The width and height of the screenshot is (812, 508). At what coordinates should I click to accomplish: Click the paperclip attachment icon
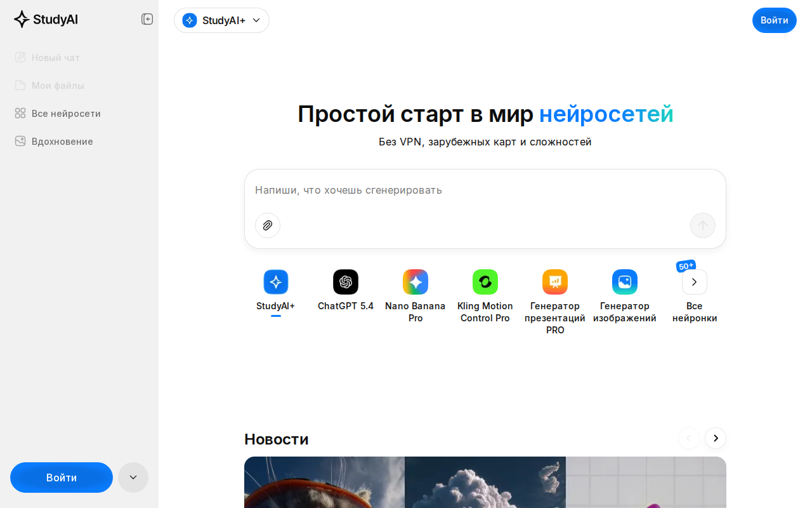pyautogui.click(x=267, y=225)
